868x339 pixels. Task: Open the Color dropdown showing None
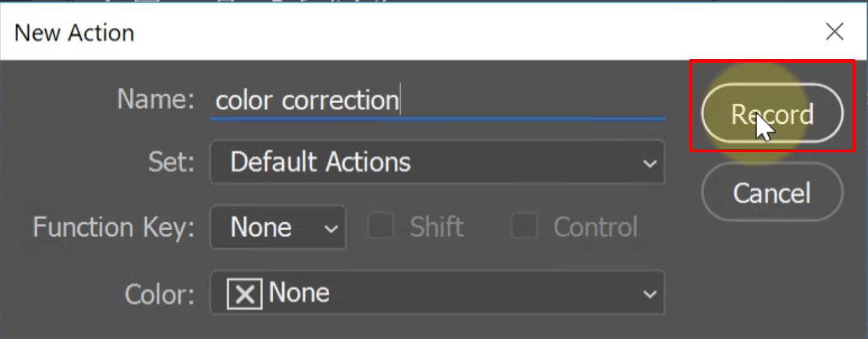[x=437, y=293]
